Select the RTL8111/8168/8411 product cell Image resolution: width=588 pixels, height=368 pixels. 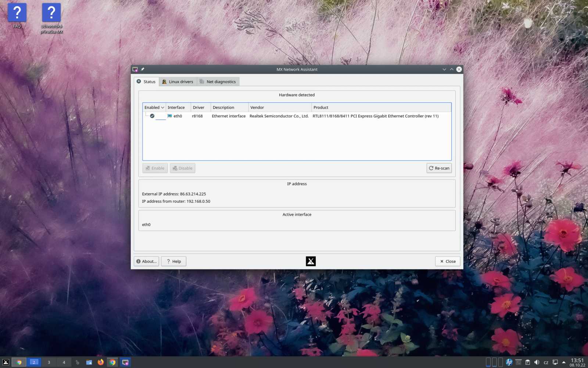[376, 116]
